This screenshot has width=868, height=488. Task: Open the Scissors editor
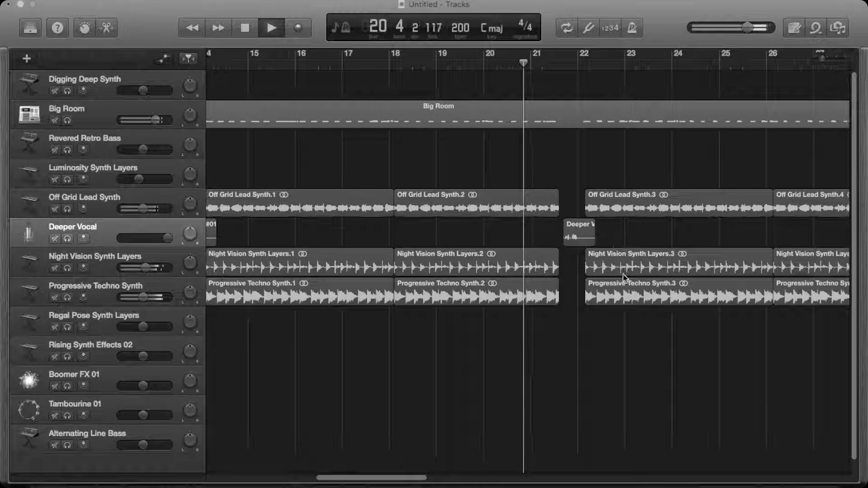coord(107,28)
